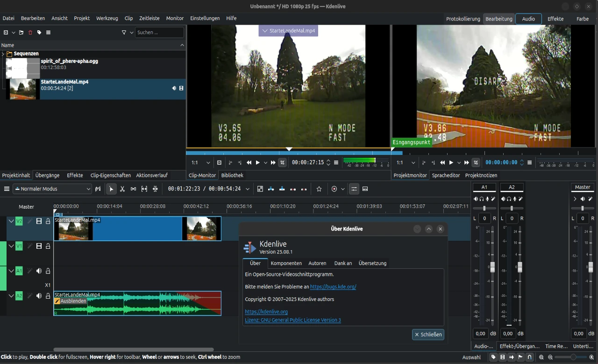Click the Master balance slider in the mixer
Image resolution: width=598 pixels, height=364 pixels.
coord(582,208)
